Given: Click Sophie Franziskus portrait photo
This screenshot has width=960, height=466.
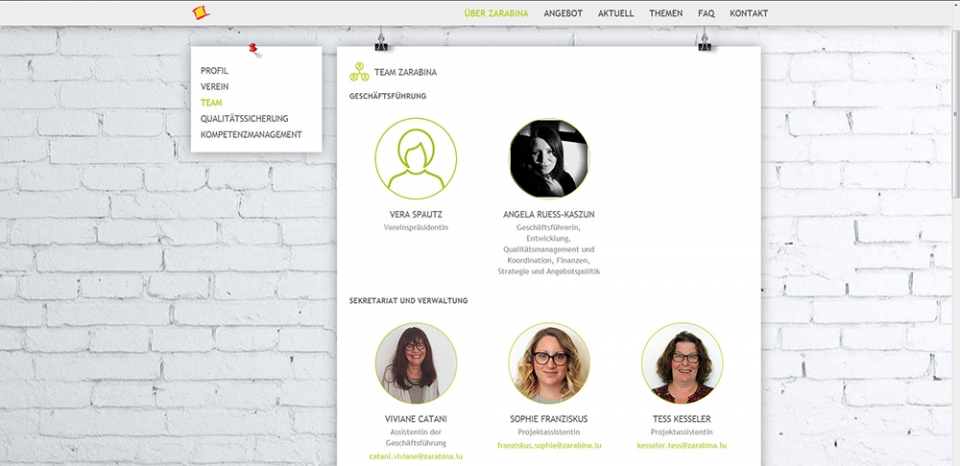Looking at the screenshot, I should click(x=549, y=363).
